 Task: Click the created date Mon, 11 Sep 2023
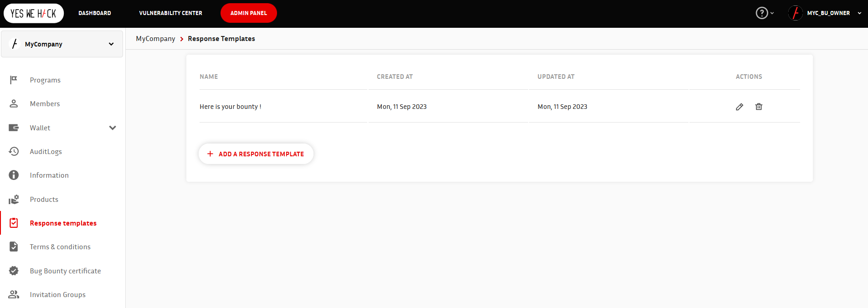tap(402, 107)
